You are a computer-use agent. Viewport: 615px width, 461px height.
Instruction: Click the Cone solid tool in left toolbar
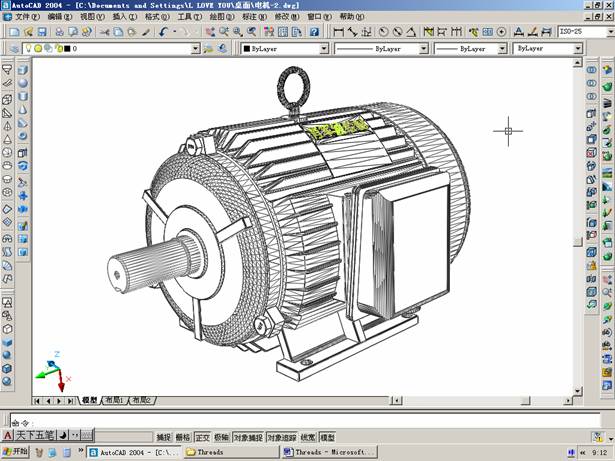(x=23, y=110)
